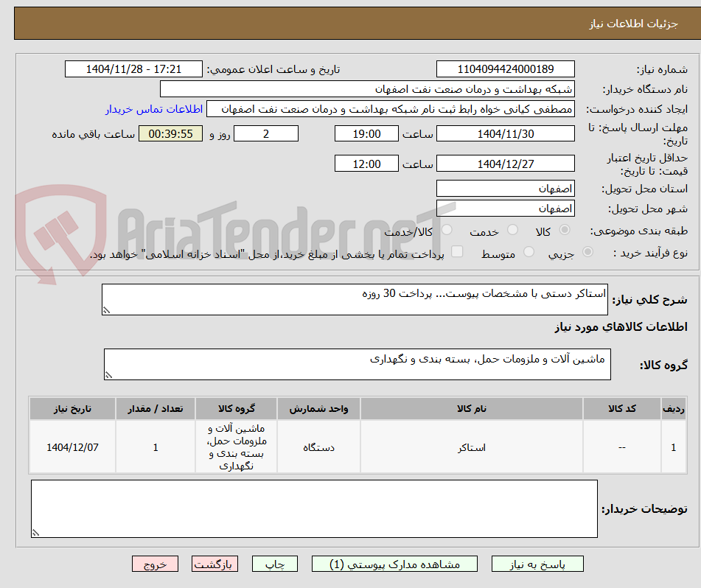The image size is (701, 588).
Task: Click the تاریخ نیاز column header
Action: tap(72, 409)
